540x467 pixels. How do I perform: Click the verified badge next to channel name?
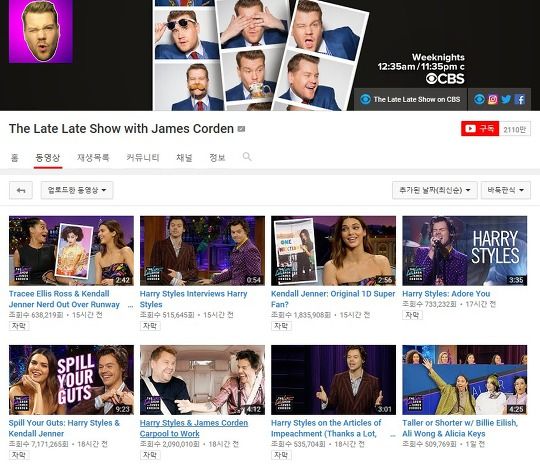241,129
